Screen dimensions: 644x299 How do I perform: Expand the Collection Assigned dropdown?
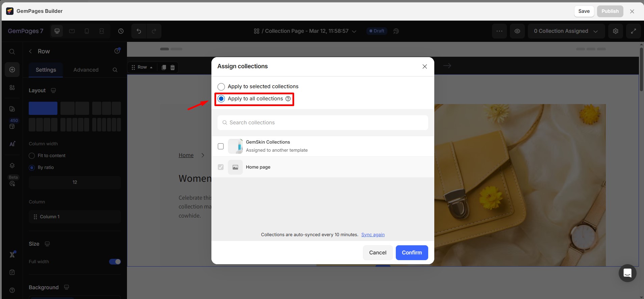pyautogui.click(x=566, y=31)
